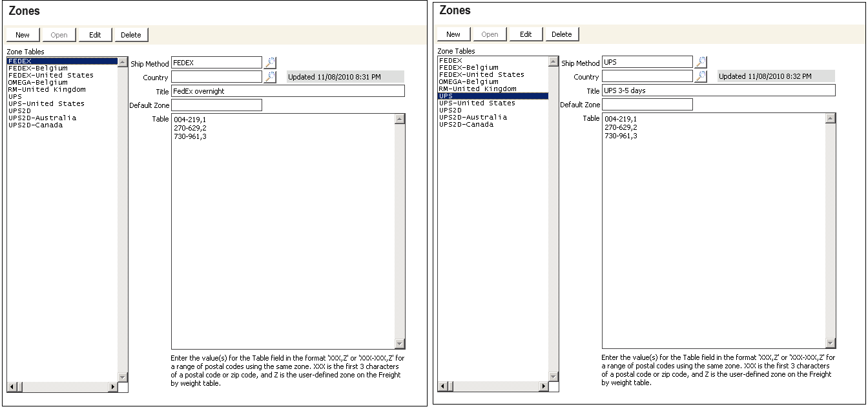The image size is (868, 411).
Task: Click the Default Zone field in the FEDEX panel
Action: tap(216, 105)
